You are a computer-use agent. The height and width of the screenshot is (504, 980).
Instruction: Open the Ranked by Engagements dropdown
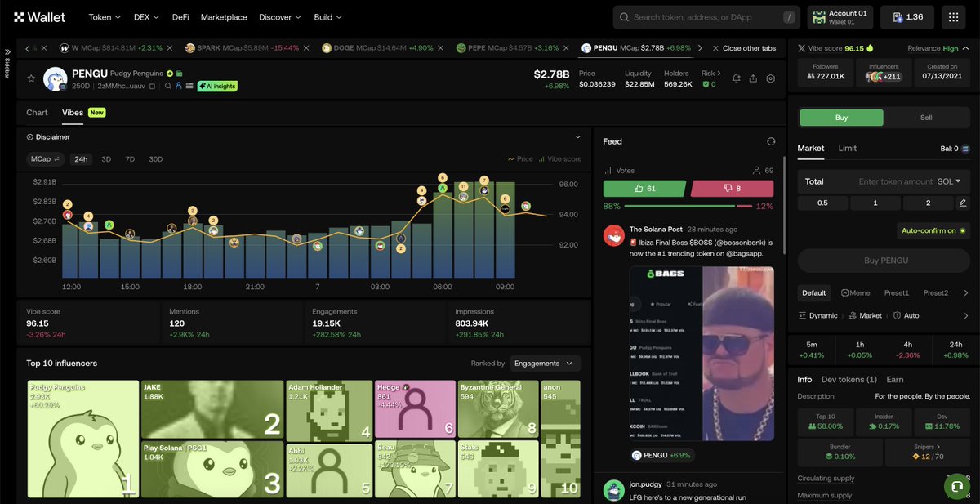pos(546,363)
